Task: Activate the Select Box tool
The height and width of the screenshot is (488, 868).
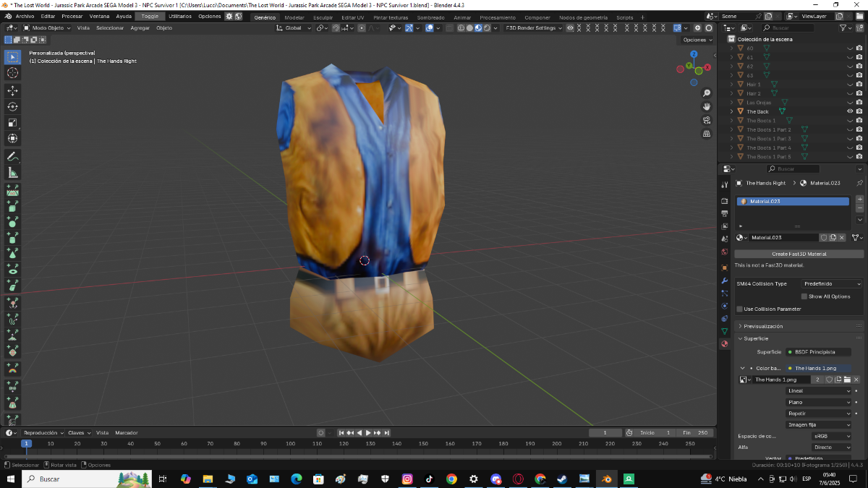Action: pos(12,57)
